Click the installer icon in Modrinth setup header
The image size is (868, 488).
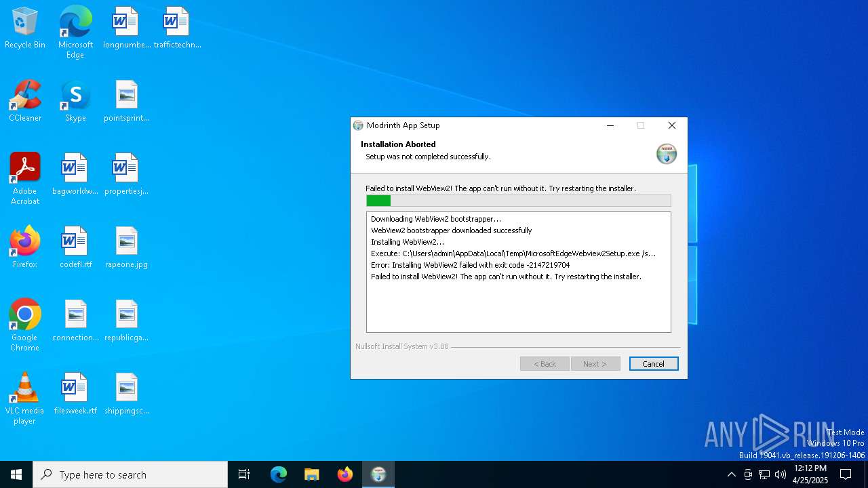(667, 153)
